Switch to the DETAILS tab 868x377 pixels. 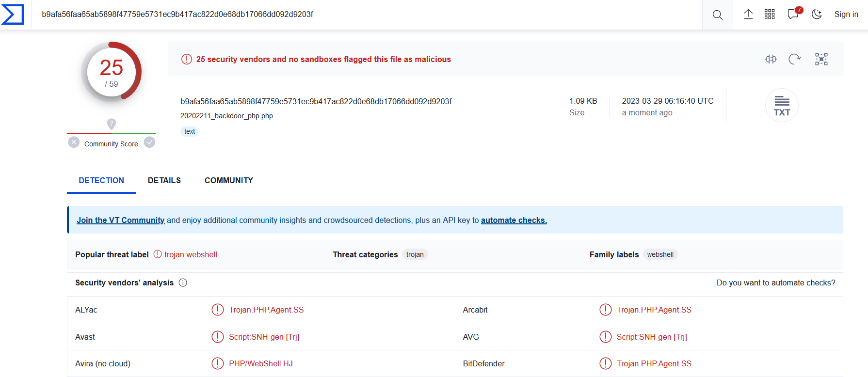(x=164, y=181)
